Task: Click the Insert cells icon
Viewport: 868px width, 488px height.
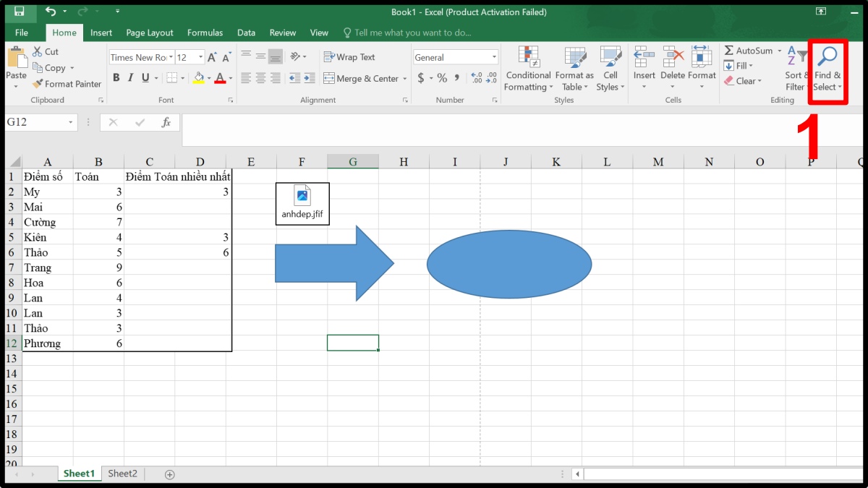Action: click(644, 58)
